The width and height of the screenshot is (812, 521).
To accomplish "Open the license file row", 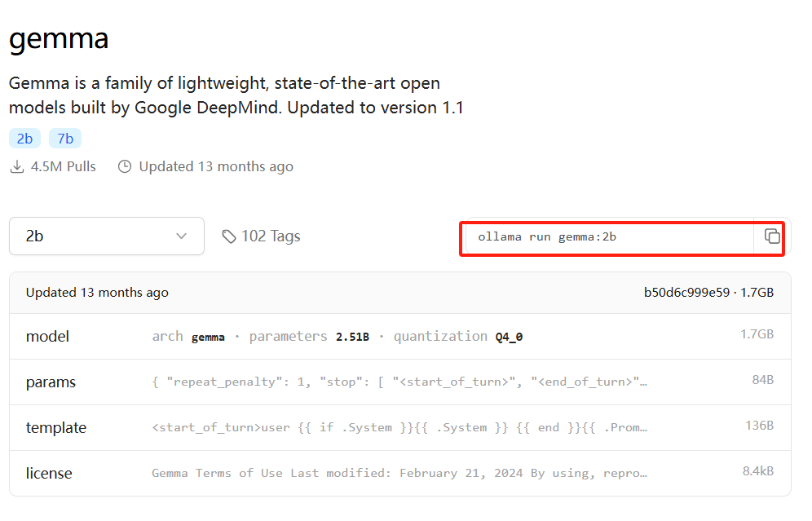I will click(399, 474).
